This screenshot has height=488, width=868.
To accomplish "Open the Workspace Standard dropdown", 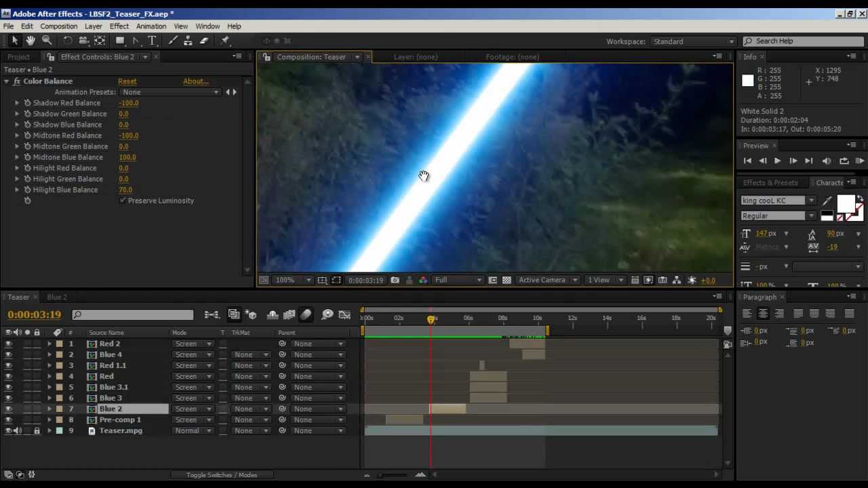I will (693, 41).
